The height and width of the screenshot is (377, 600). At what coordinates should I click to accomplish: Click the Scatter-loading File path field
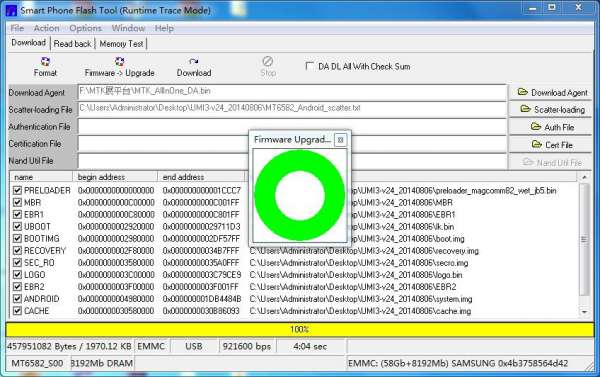click(x=292, y=109)
